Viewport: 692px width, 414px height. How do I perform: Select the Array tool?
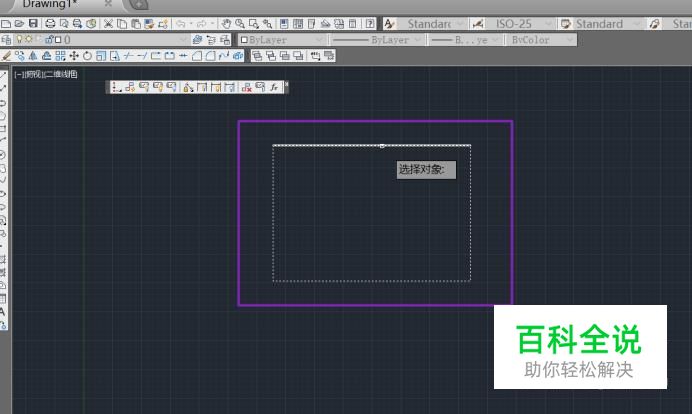point(60,56)
